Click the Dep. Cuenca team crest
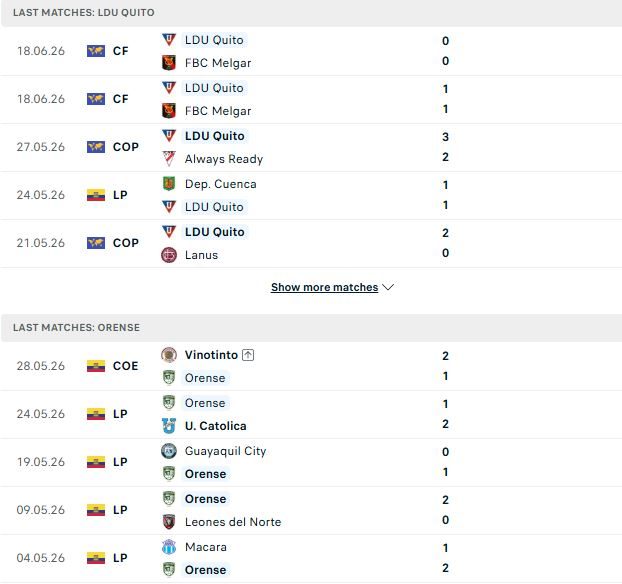 pos(169,184)
